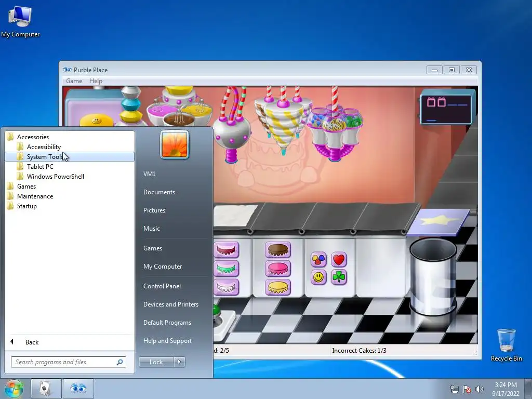The width and height of the screenshot is (532, 399).
Task: Open the Action Center flag icon
Action: 467,389
